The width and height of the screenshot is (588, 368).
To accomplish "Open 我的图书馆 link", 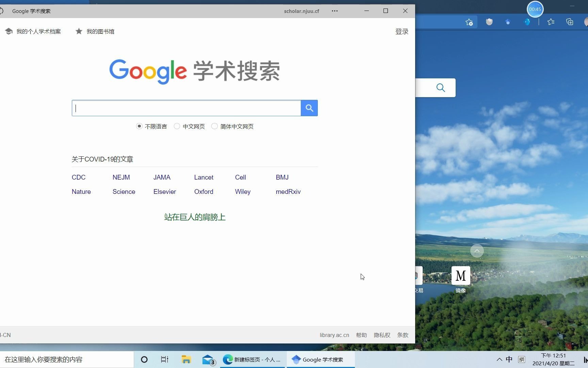I will [100, 31].
